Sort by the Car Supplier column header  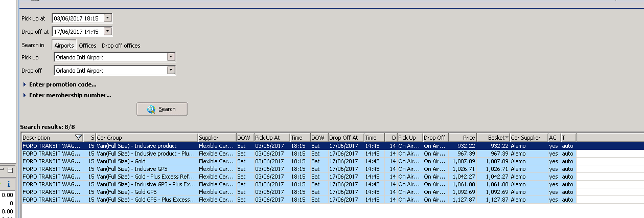(x=529, y=138)
